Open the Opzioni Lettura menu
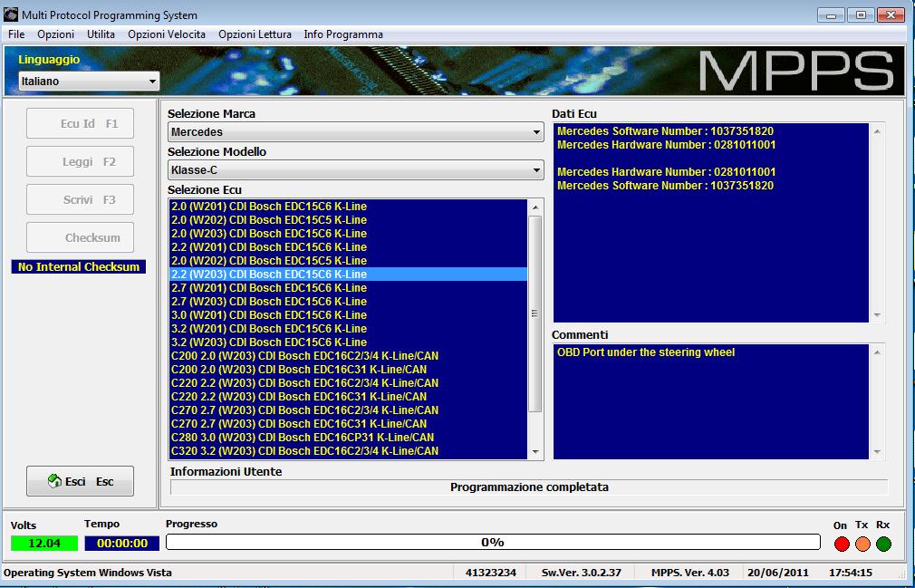Screen dimensions: 915x588 [255, 34]
